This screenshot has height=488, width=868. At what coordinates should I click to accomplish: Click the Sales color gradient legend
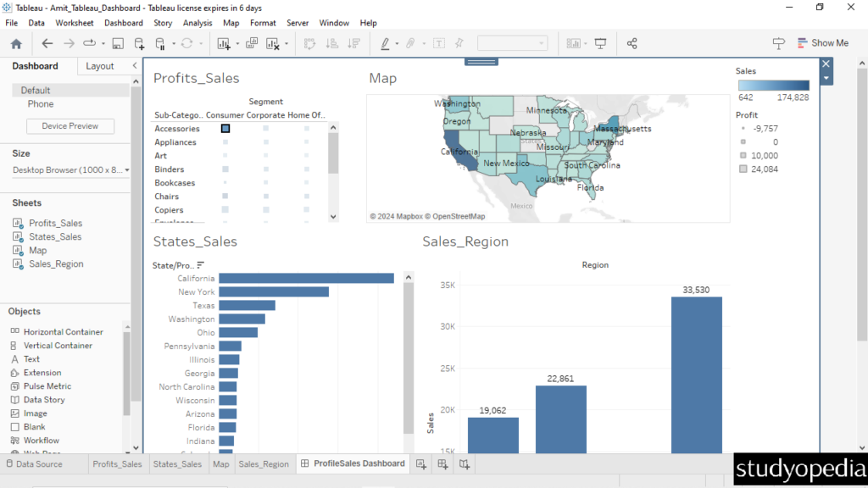point(772,85)
